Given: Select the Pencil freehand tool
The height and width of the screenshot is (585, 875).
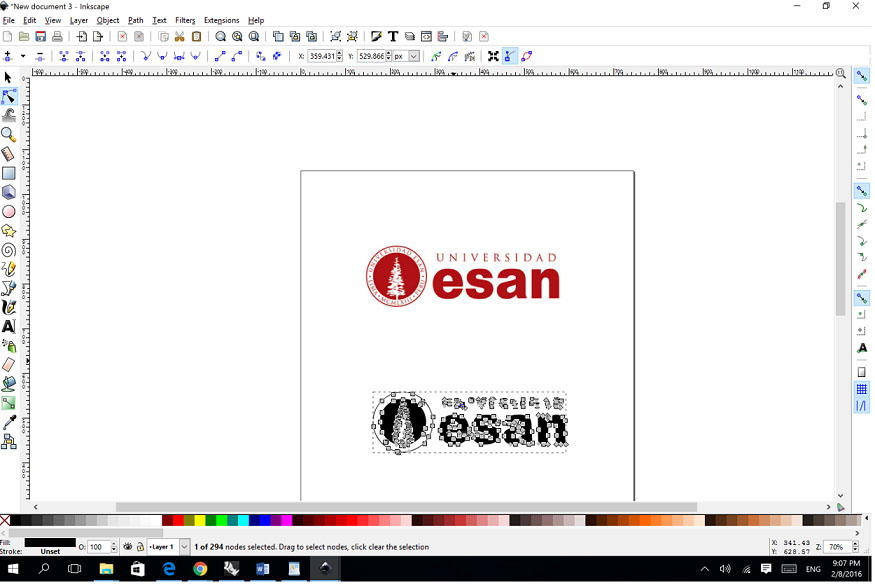Looking at the screenshot, I should (x=8, y=269).
